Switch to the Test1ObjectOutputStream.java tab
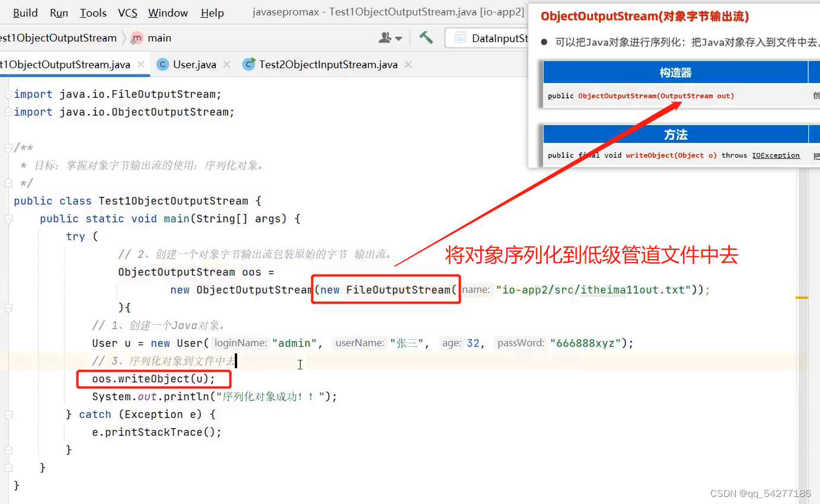 65,65
